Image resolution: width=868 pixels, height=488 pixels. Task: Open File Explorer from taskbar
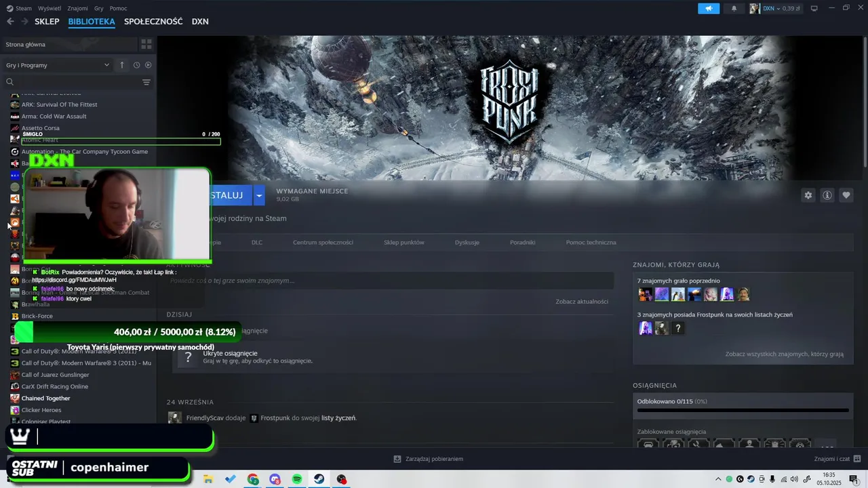point(208,479)
